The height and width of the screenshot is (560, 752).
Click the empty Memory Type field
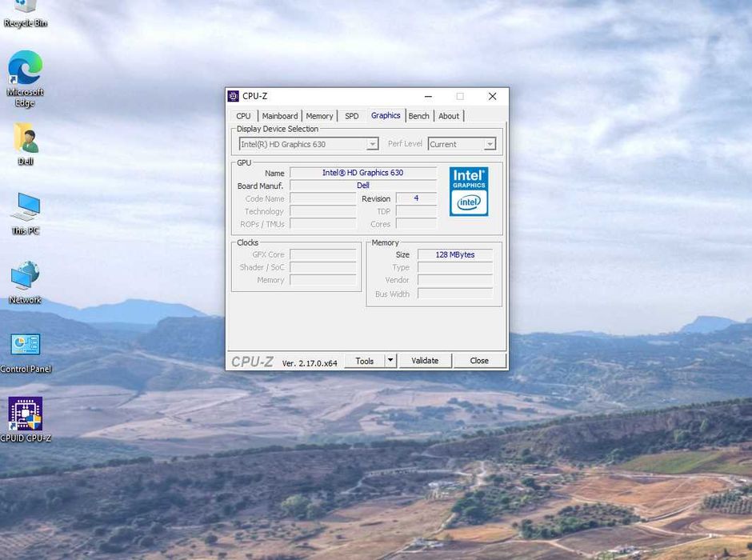455,267
